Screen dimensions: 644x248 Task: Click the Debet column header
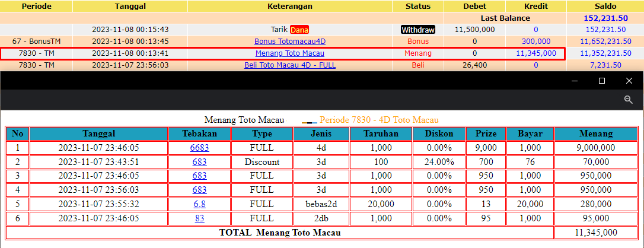(475, 6)
